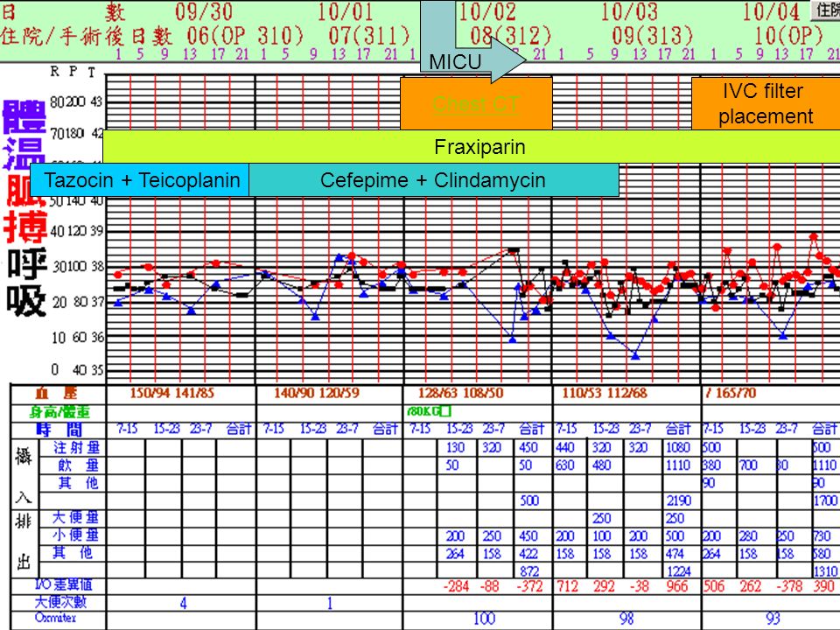Click I/O difference value 390
840x630 pixels.
point(823,586)
